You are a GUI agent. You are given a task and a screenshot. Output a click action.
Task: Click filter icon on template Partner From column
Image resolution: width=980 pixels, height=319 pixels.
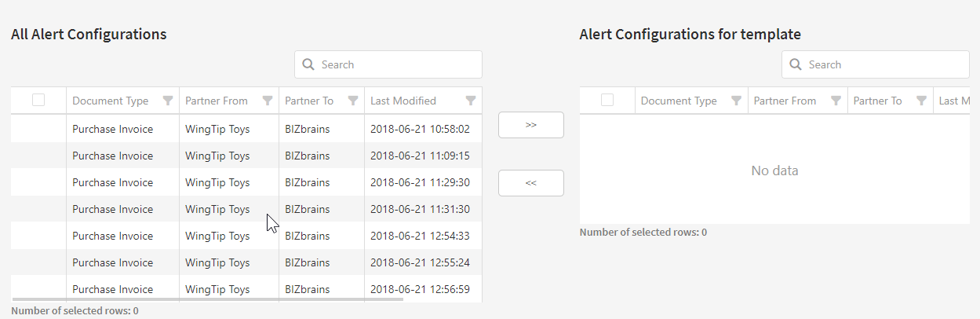pos(836,101)
